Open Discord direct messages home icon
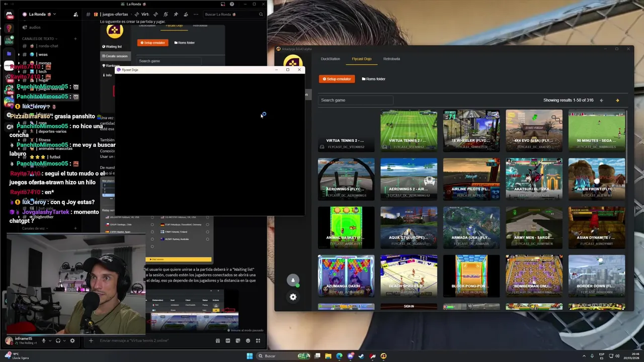This screenshot has height=362, width=644. [9, 15]
